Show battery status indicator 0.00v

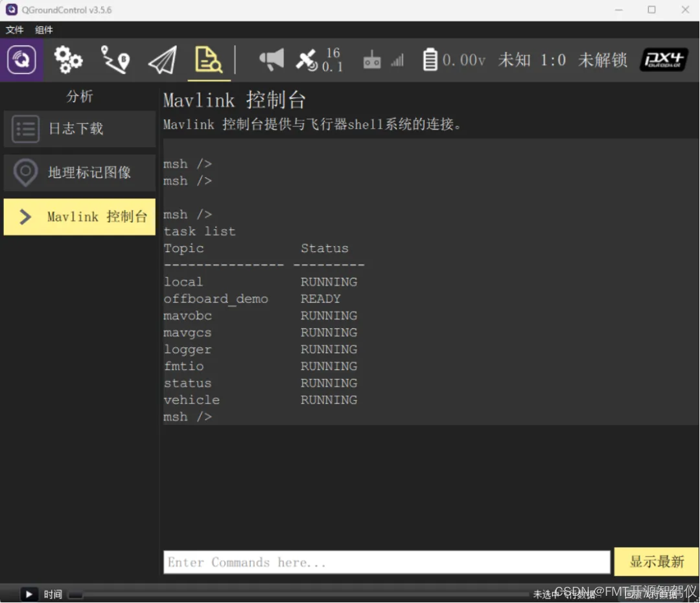click(x=454, y=60)
